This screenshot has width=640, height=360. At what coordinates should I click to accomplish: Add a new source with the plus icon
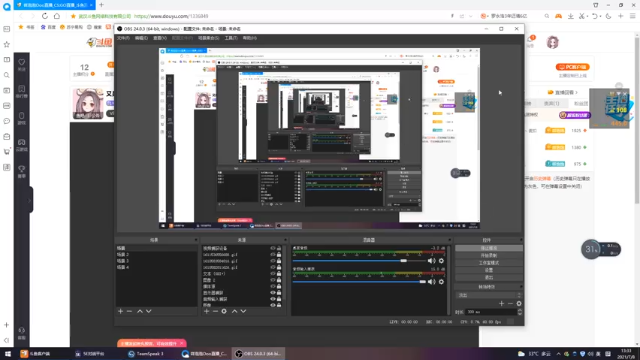coord(207,311)
